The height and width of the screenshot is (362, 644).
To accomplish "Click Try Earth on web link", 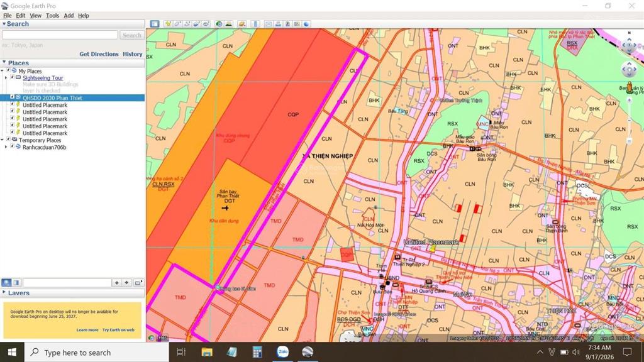I will pos(118,330).
